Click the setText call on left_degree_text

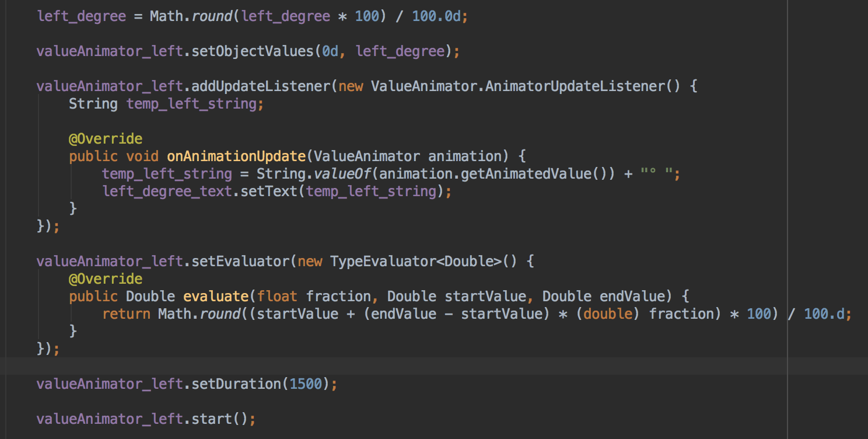(269, 191)
